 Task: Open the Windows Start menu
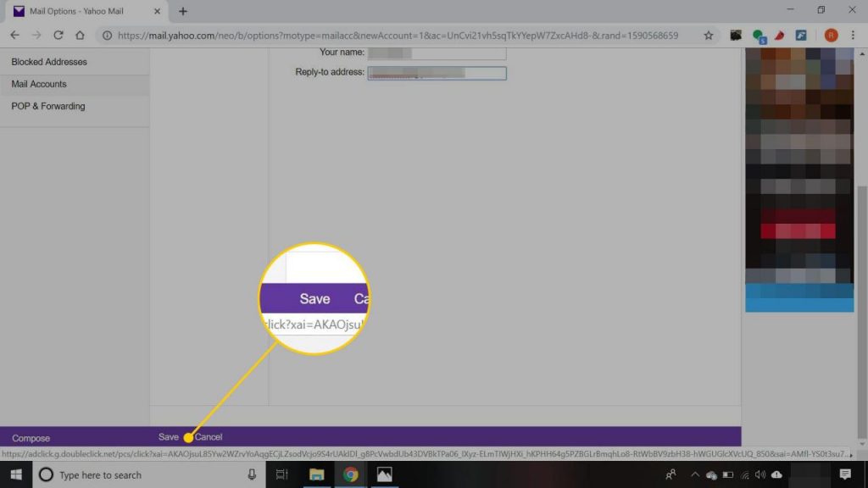pos(16,474)
